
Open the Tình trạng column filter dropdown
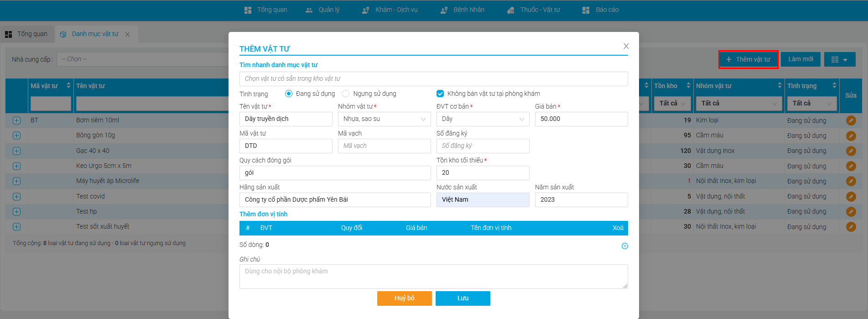tap(812, 104)
